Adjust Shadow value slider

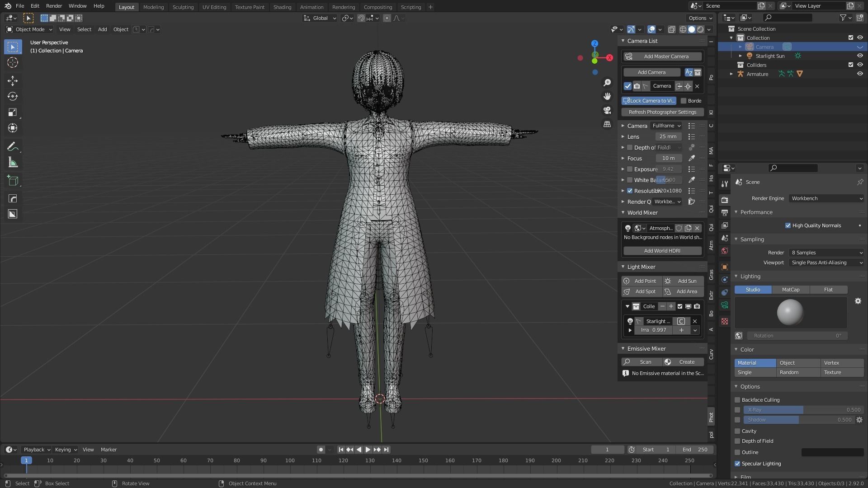point(798,420)
